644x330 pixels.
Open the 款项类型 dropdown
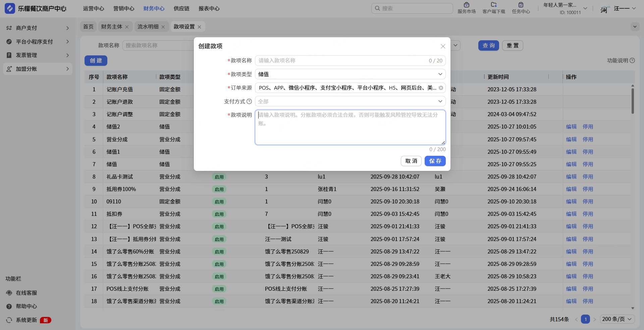(350, 74)
